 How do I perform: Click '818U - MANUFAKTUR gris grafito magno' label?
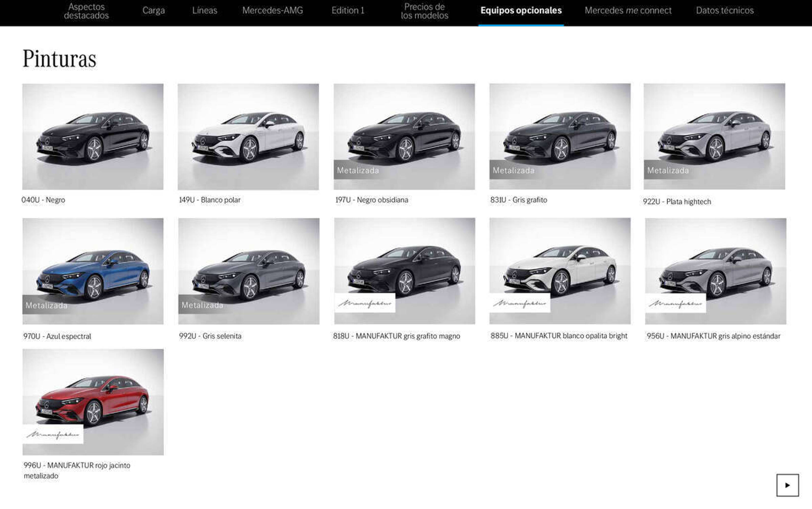(x=396, y=336)
